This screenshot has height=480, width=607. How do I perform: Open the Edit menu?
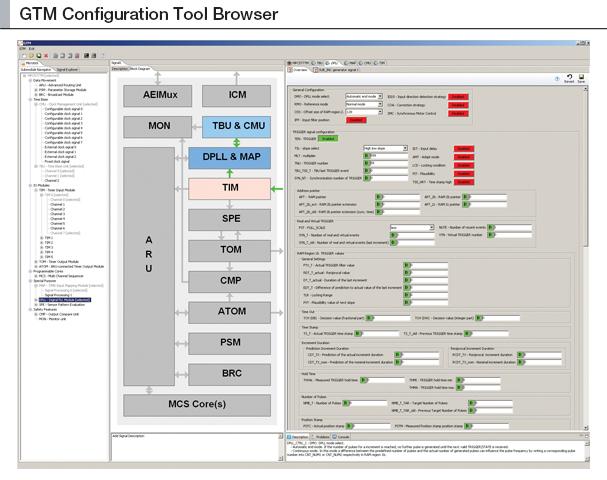31,49
